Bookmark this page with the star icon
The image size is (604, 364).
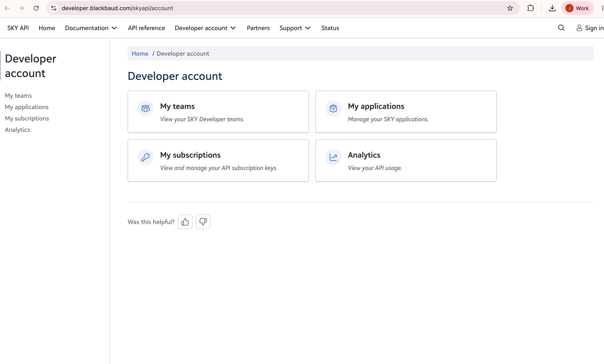click(510, 8)
